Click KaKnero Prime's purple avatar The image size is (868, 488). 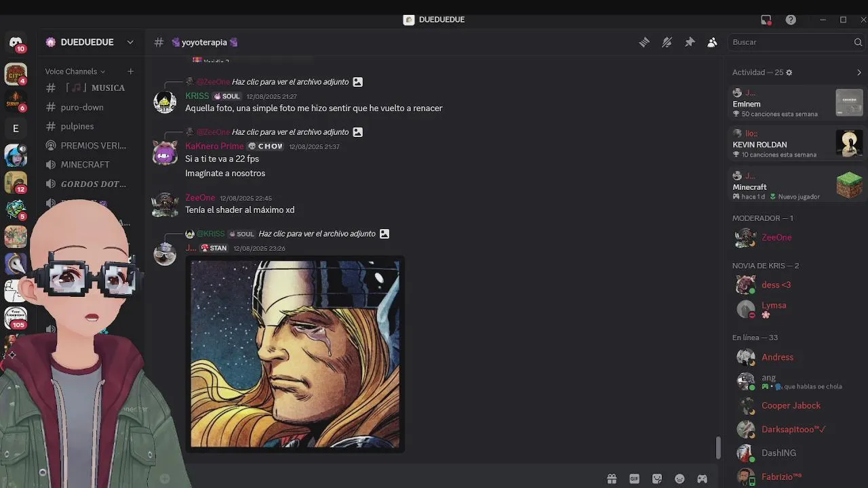point(165,152)
